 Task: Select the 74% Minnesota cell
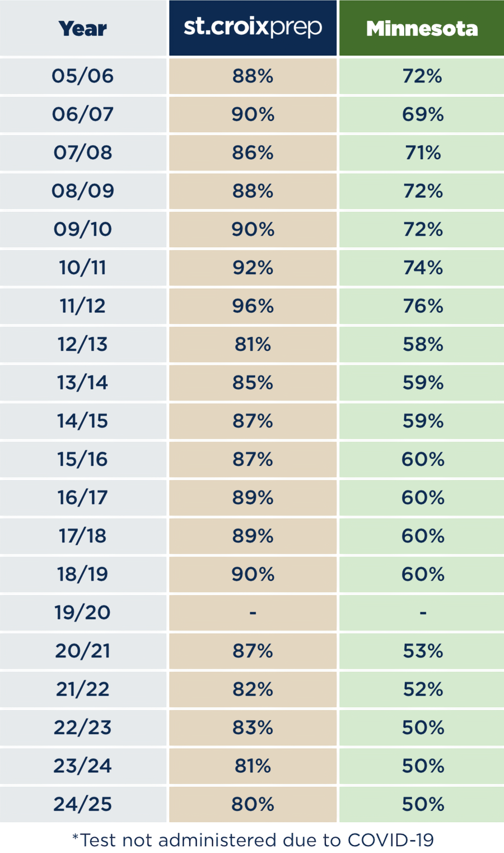(423, 268)
